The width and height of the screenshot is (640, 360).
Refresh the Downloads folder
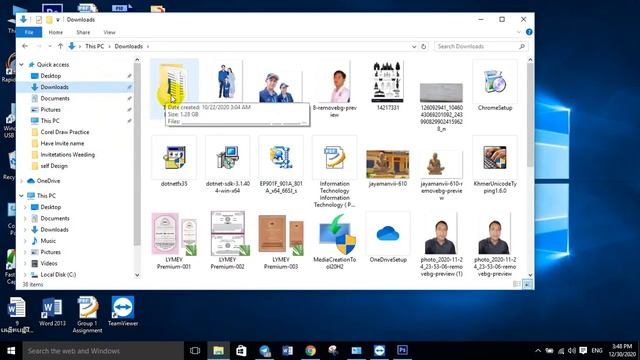(x=423, y=47)
